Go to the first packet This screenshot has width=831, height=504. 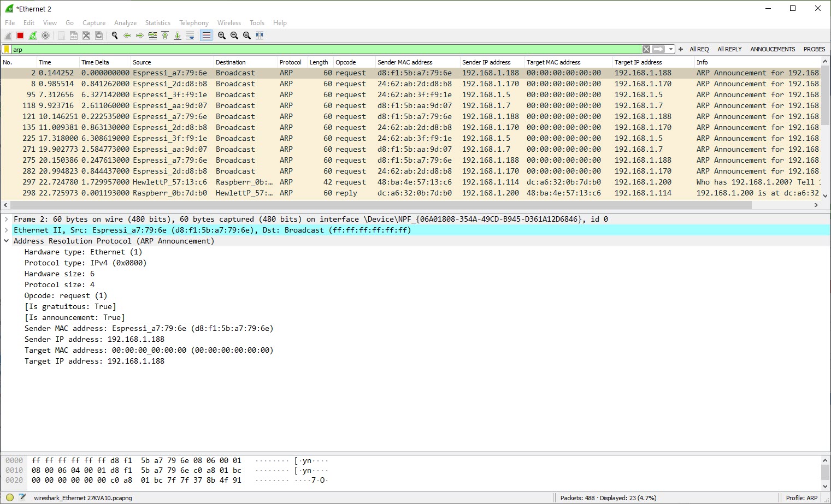click(165, 35)
